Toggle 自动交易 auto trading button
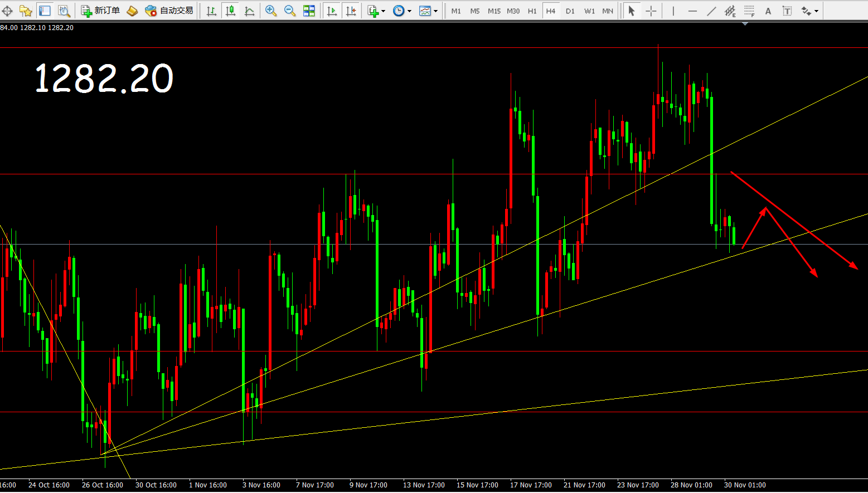The image size is (868, 493). pyautogui.click(x=169, y=11)
